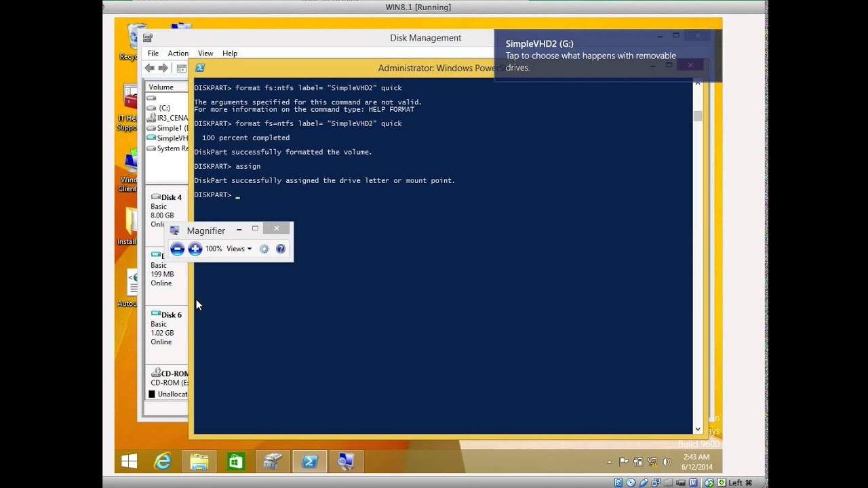Click the Unallocated legend black swatch

[x=152, y=394]
